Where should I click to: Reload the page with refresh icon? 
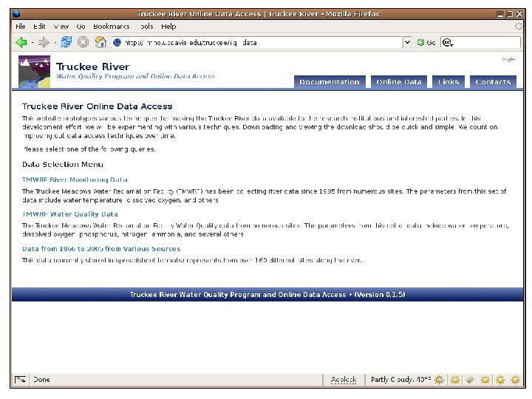[x=66, y=42]
